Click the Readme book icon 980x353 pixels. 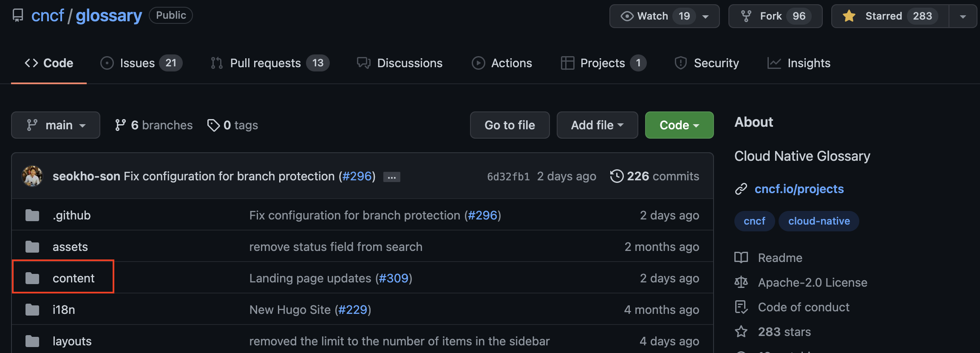pos(741,258)
